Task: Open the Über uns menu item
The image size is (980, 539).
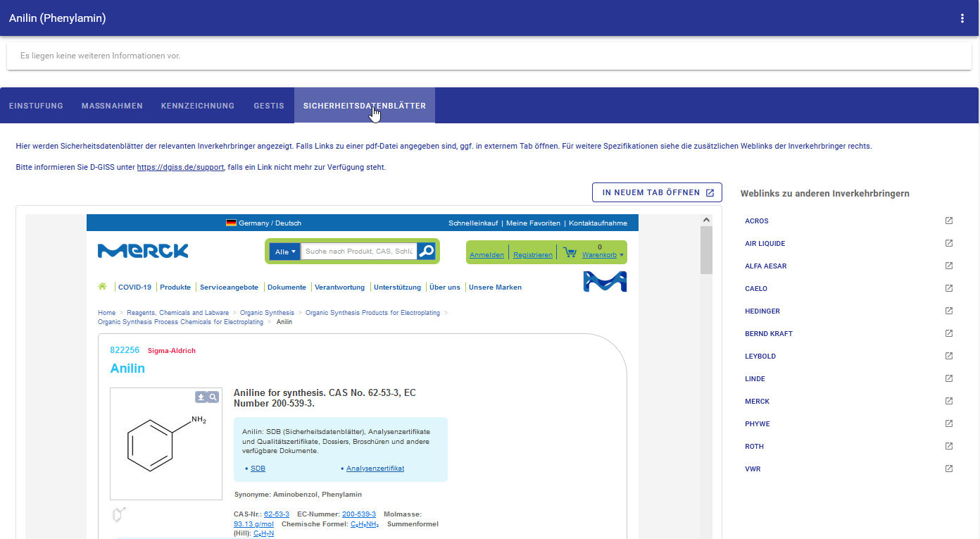Action: click(445, 287)
